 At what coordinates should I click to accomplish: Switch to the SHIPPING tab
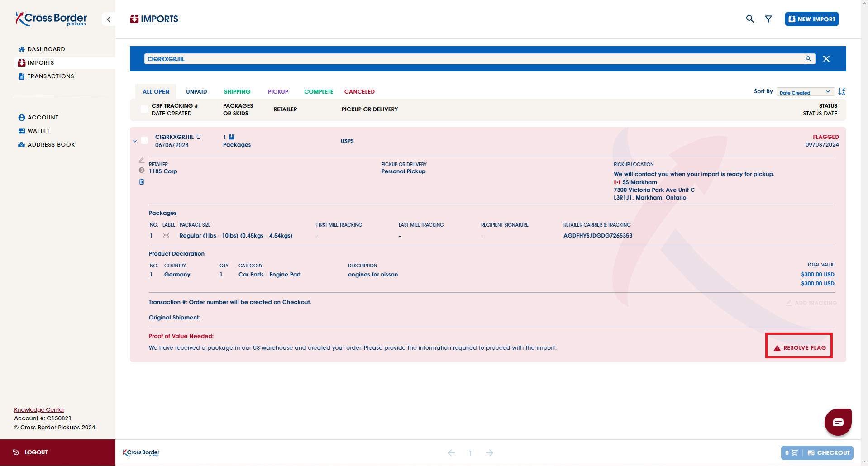[x=237, y=91]
